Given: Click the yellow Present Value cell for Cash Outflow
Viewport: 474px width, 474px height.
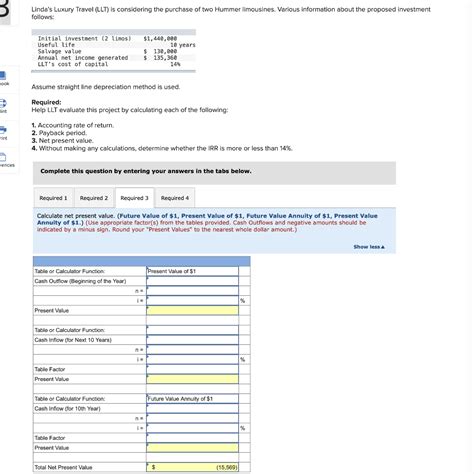Looking at the screenshot, I should 192,311.
